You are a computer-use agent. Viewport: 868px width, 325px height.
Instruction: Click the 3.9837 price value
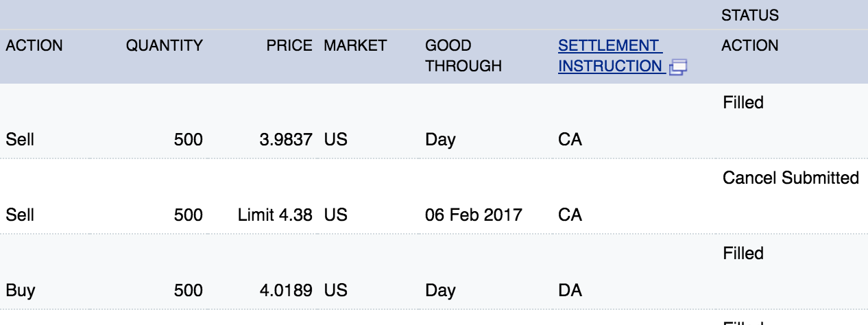286,140
